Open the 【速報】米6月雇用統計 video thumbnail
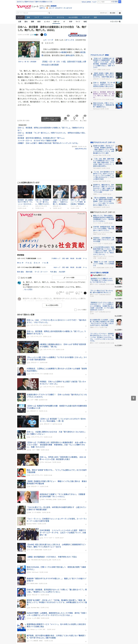 coord(21,558)
